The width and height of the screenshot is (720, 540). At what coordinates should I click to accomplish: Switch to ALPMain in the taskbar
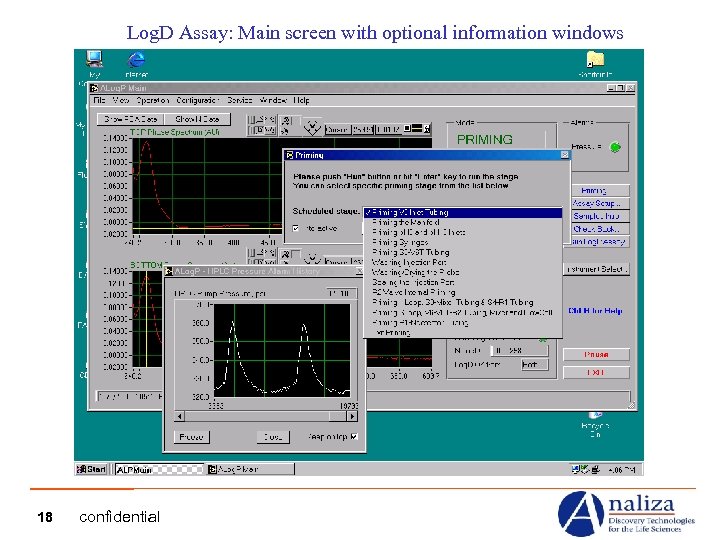(x=159, y=469)
